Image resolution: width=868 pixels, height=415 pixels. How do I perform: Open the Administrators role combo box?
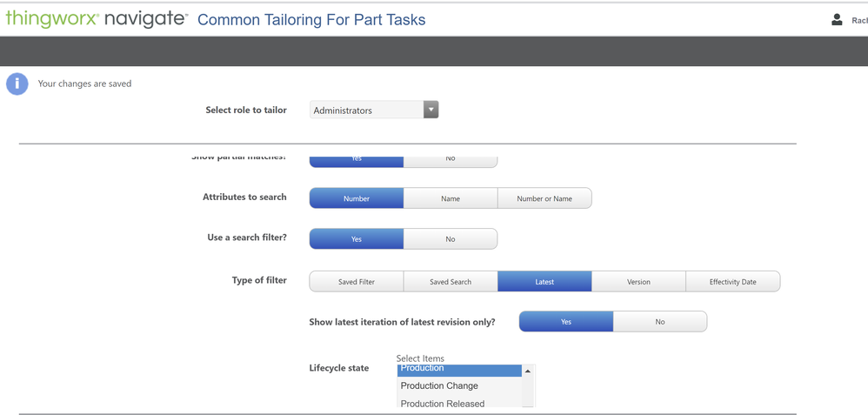pyautogui.click(x=367, y=110)
